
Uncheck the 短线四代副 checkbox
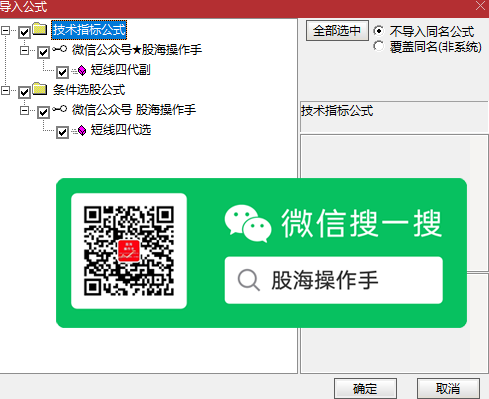point(62,72)
